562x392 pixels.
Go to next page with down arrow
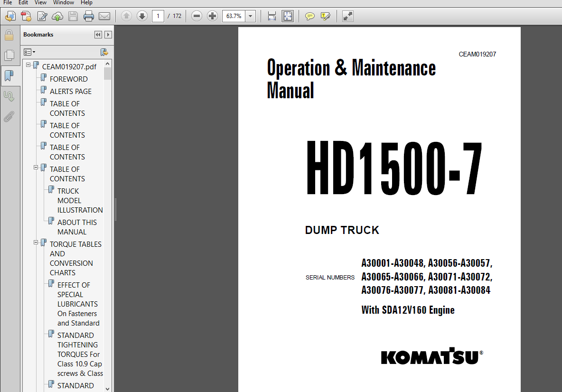[142, 16]
